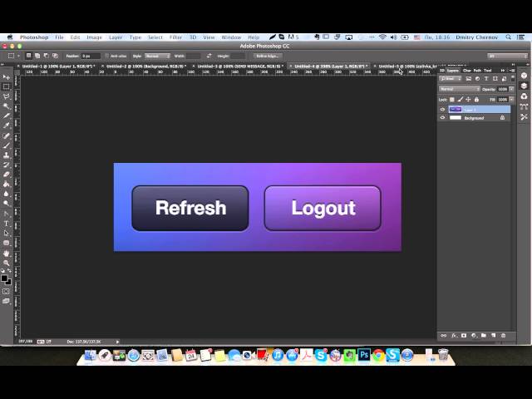Create a new layer group
This screenshot has width=532, height=399.
click(484, 336)
